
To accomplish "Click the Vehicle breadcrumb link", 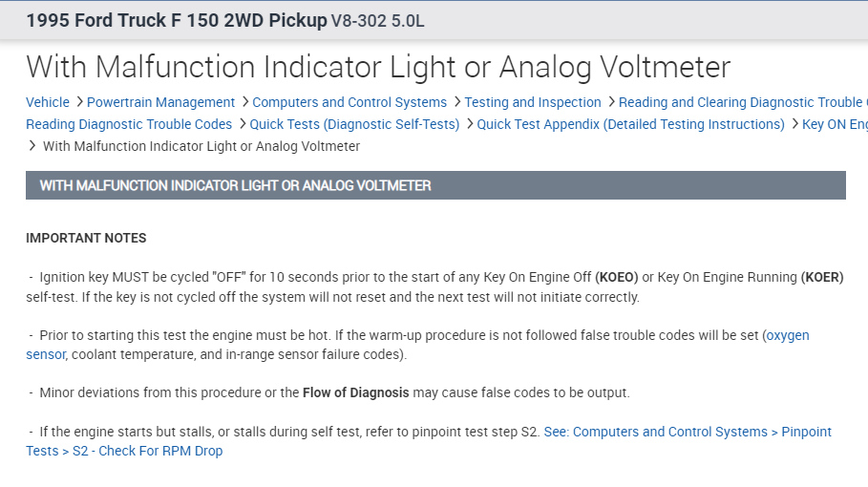I will click(x=48, y=102).
